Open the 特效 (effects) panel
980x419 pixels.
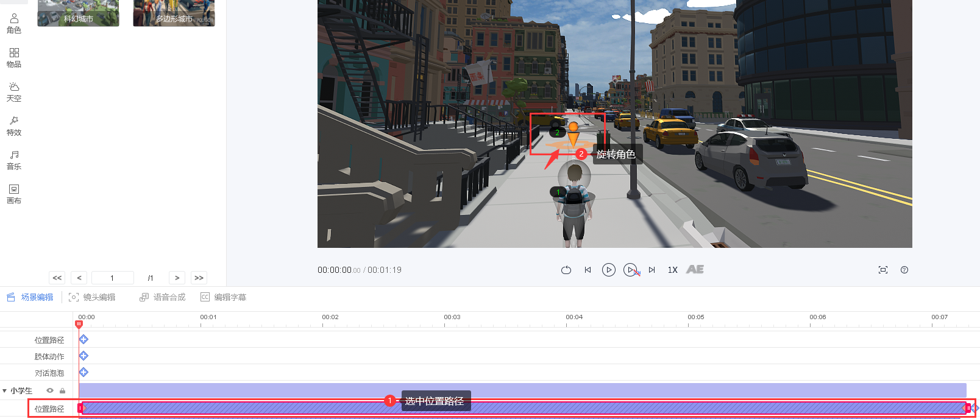(14, 125)
